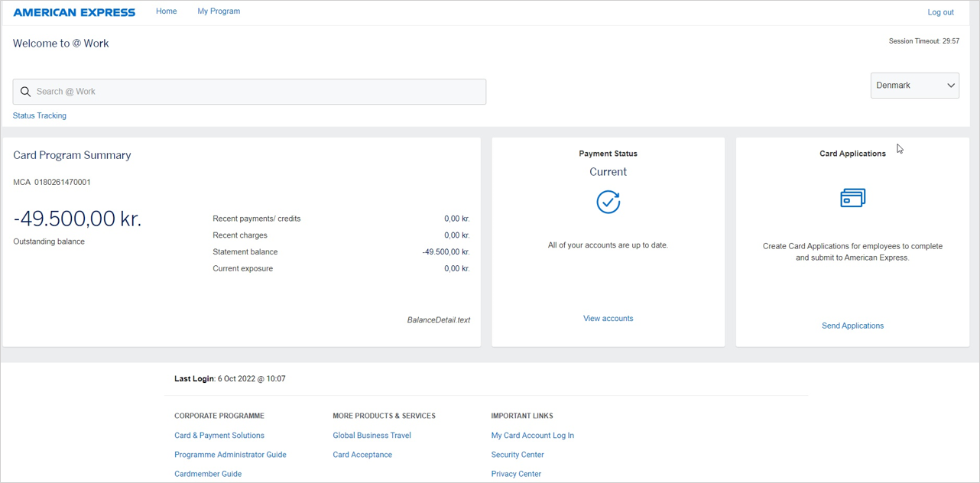Open Card Acceptance link

point(362,455)
